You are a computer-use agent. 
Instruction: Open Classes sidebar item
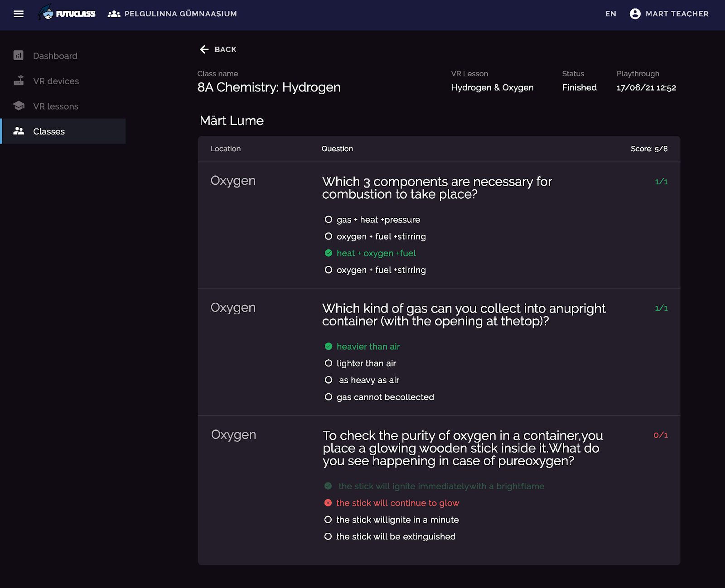[63, 131]
